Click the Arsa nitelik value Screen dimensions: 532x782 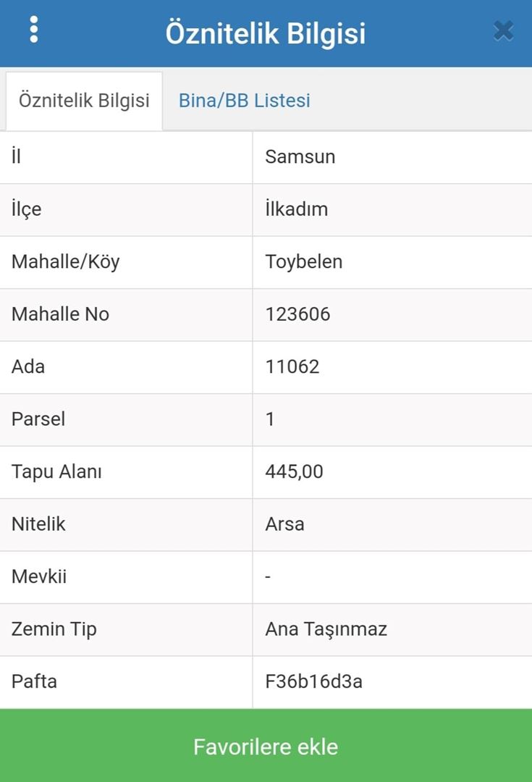[x=284, y=524]
